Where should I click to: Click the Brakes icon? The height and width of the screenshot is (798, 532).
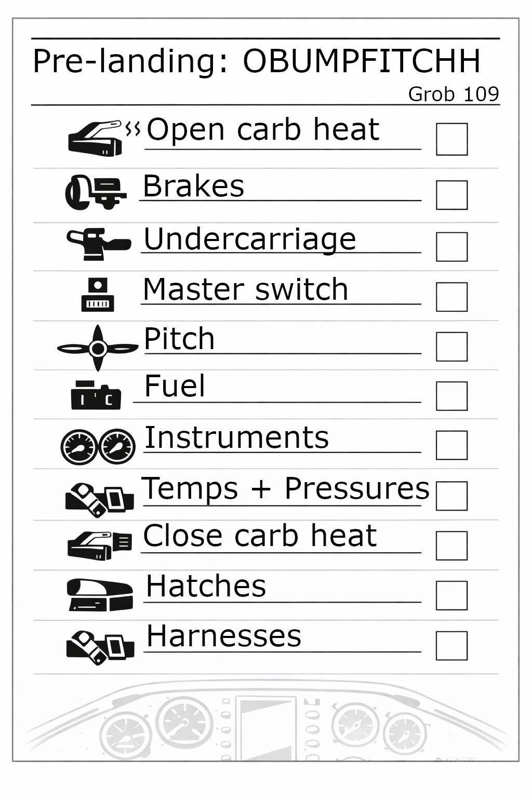pos(96,192)
